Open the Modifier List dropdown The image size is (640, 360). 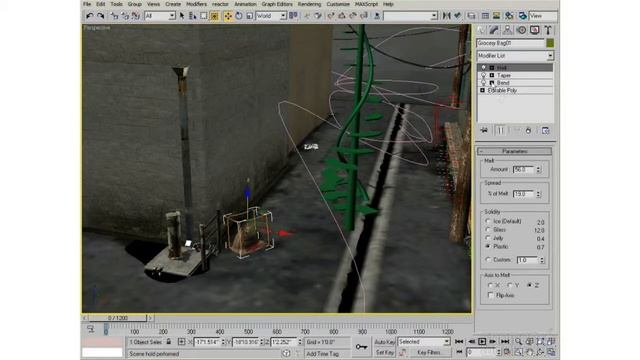point(515,56)
